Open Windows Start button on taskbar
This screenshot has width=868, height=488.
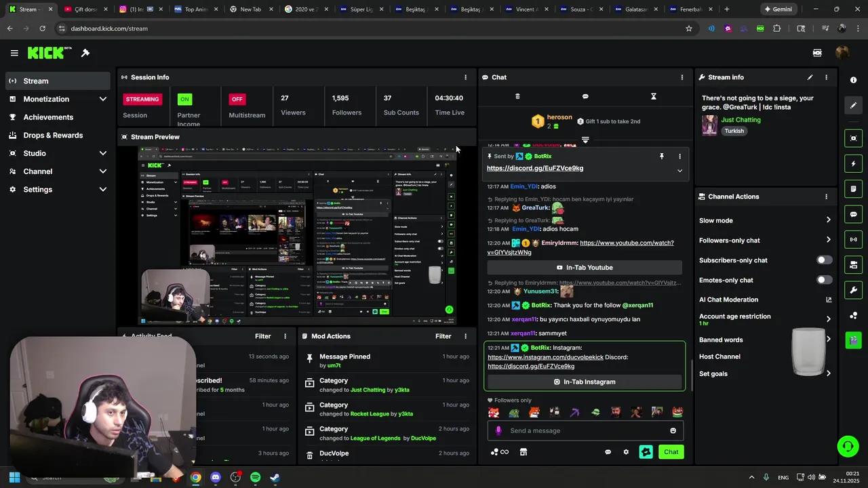[x=14, y=477]
